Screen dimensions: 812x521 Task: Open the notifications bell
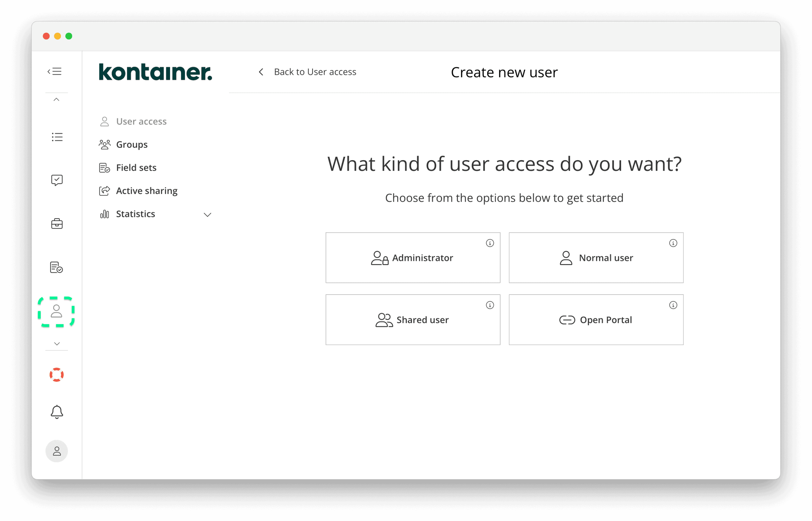pos(57,412)
